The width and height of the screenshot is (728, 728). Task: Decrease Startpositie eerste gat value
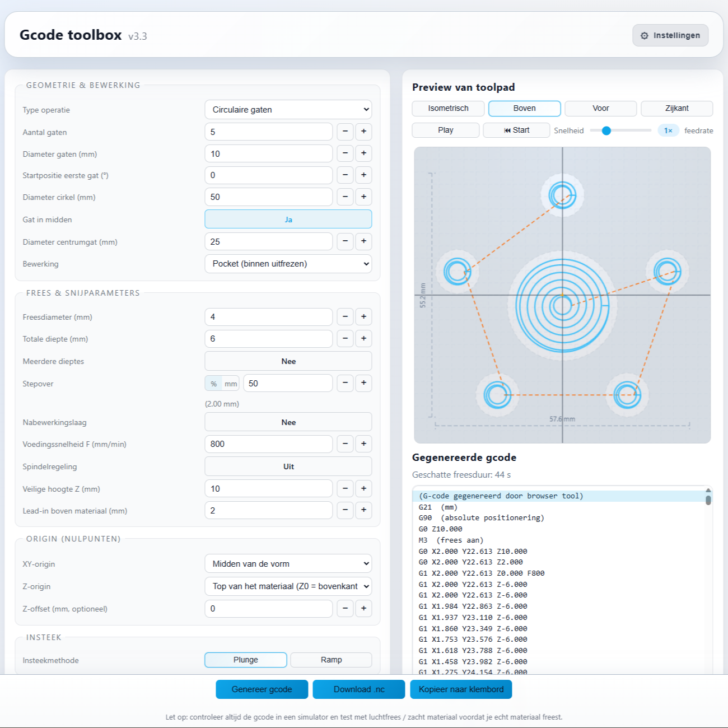345,175
